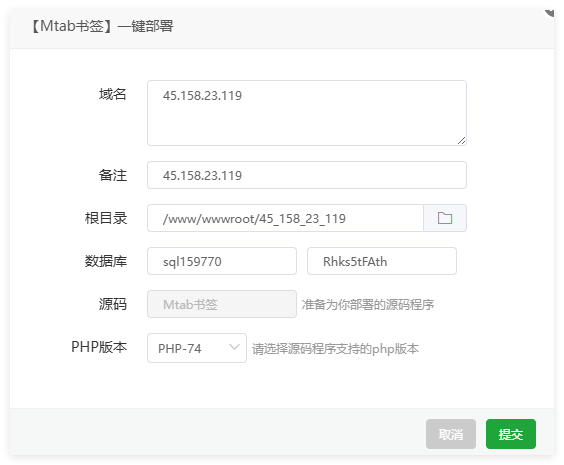564x465 pixels.
Task: Click the 数据库 label
Action: tap(106, 261)
